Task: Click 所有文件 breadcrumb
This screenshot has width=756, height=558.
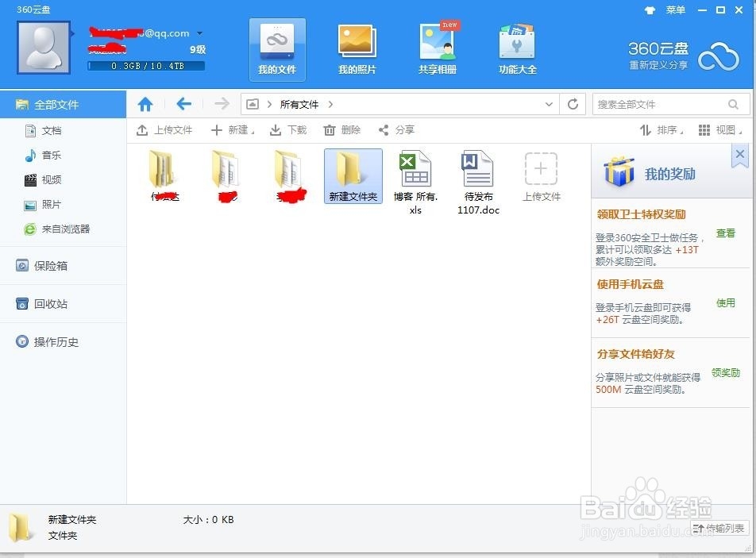Action: (299, 104)
